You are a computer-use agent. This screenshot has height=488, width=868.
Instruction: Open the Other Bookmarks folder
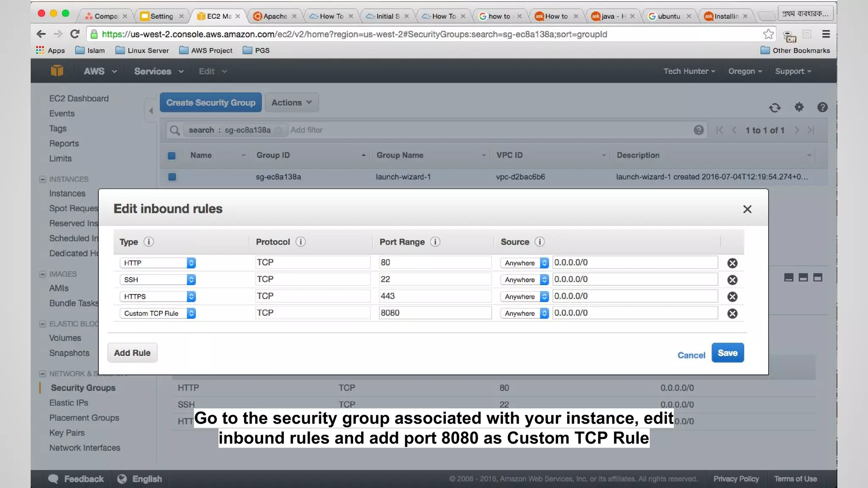point(795,50)
